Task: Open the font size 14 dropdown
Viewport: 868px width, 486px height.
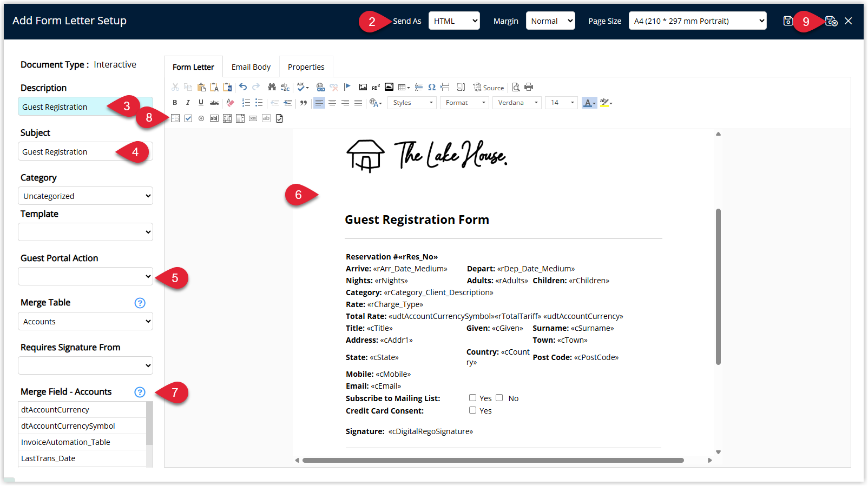Action: click(562, 103)
